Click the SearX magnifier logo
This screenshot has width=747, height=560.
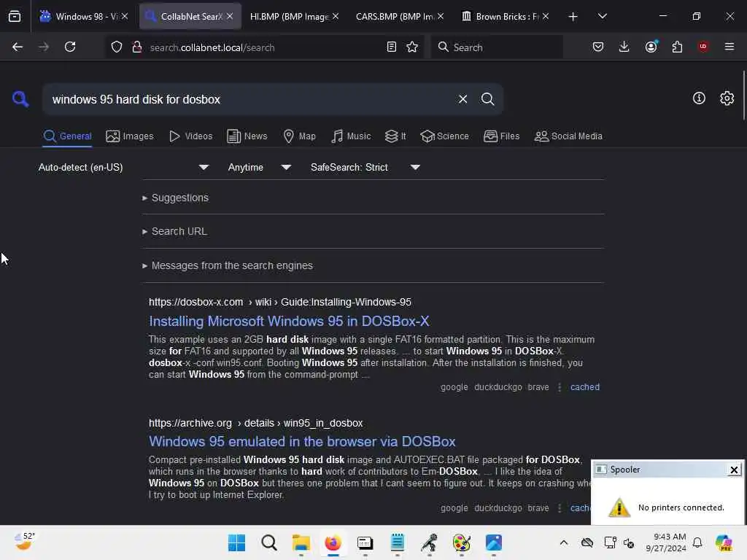pyautogui.click(x=20, y=99)
